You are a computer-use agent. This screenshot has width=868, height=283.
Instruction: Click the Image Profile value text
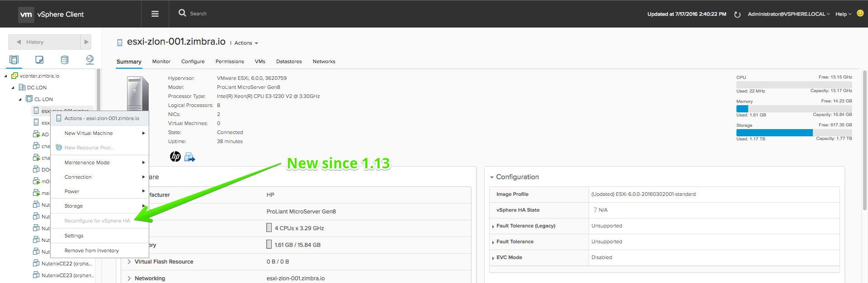[x=643, y=194]
